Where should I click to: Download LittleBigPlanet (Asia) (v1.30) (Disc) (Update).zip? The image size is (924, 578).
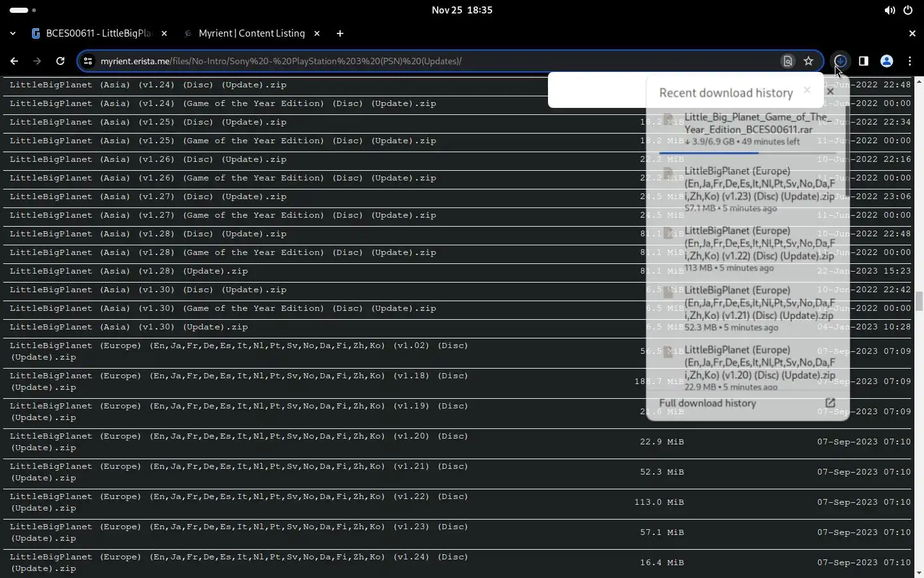pyautogui.click(x=148, y=290)
